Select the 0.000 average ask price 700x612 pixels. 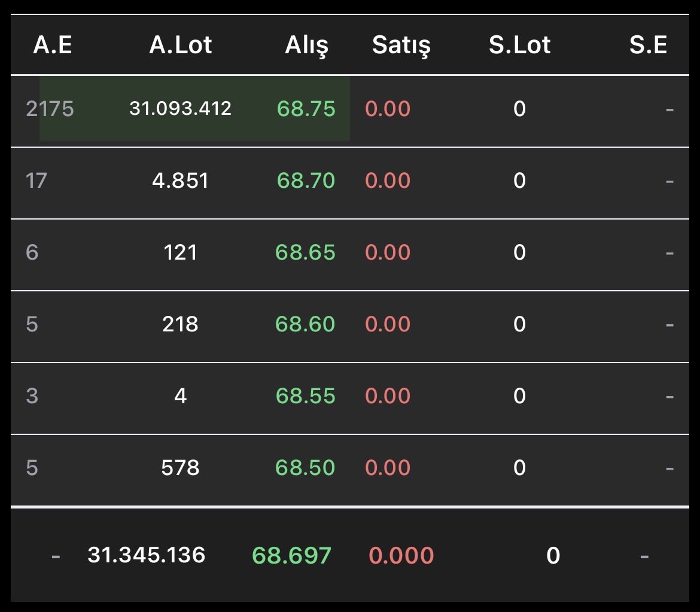(x=401, y=556)
